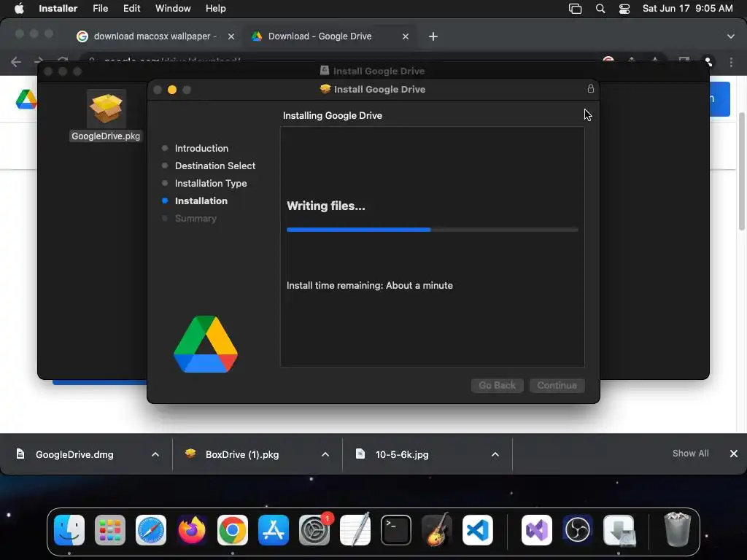
Task: Open TextEdit from the dock
Action: (355, 530)
